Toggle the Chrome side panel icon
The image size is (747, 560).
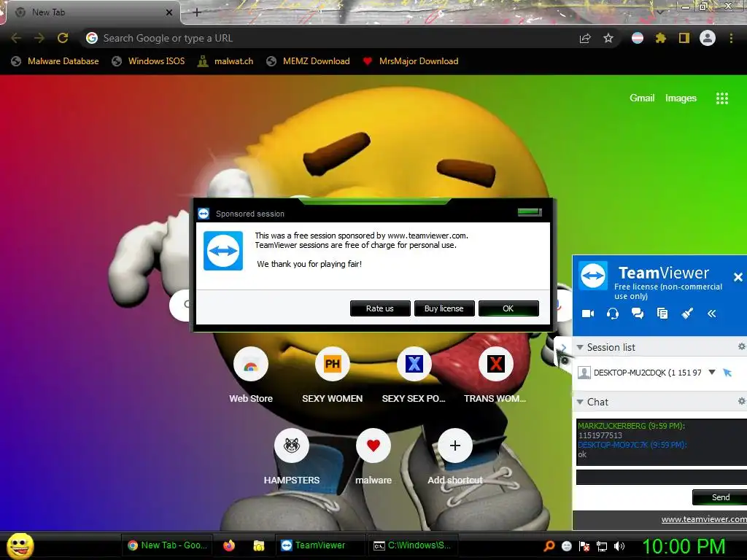tap(684, 38)
